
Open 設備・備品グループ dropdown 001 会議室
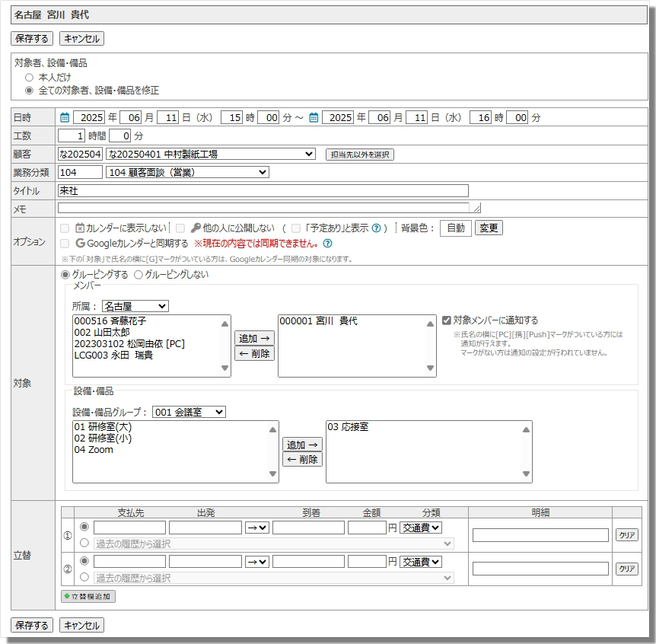(x=189, y=412)
